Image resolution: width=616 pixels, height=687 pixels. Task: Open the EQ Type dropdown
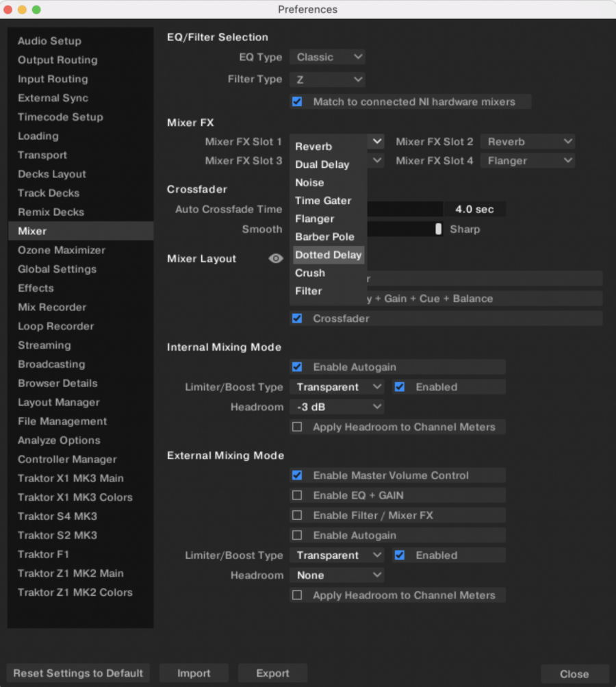tap(327, 57)
